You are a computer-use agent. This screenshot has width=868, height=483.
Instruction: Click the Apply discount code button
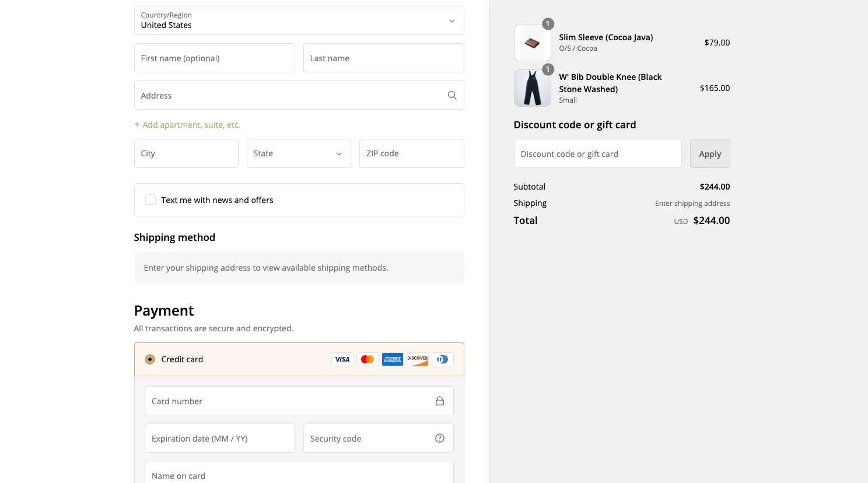point(710,153)
